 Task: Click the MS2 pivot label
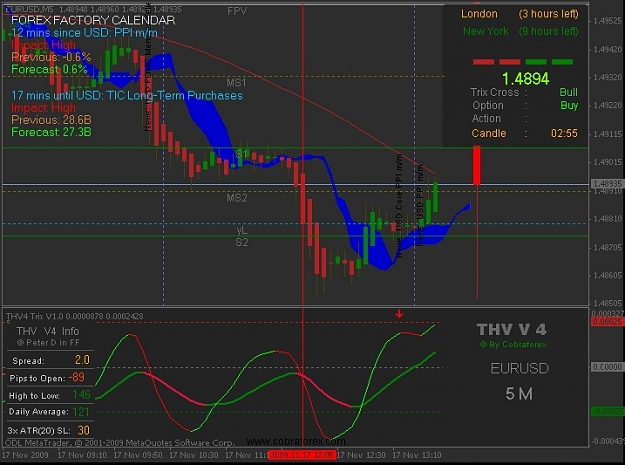point(237,198)
